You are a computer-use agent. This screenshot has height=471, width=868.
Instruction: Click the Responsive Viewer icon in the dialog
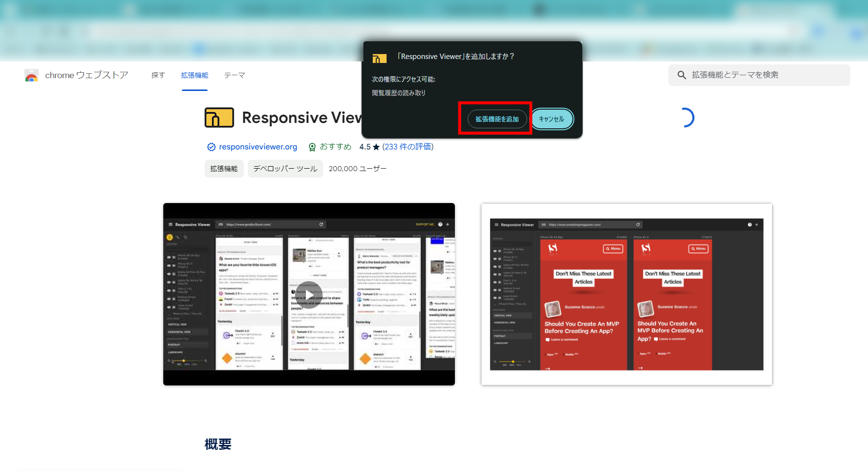point(379,59)
